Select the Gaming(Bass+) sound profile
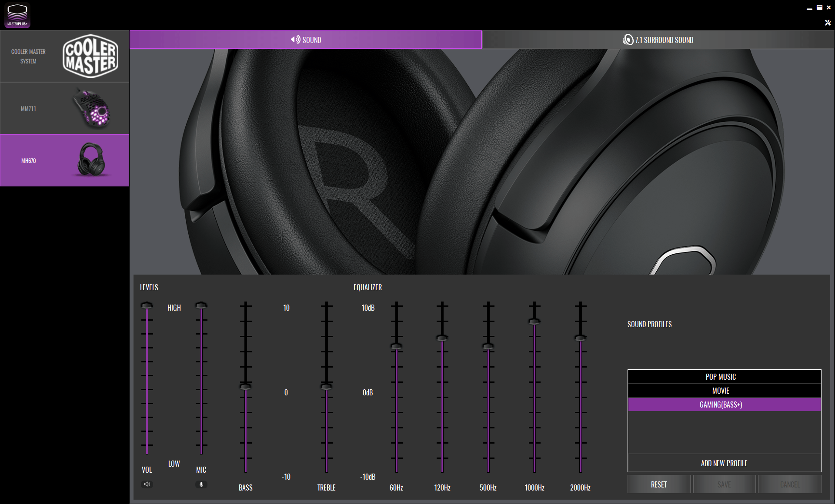Viewport: 835px width, 504px height. click(725, 405)
